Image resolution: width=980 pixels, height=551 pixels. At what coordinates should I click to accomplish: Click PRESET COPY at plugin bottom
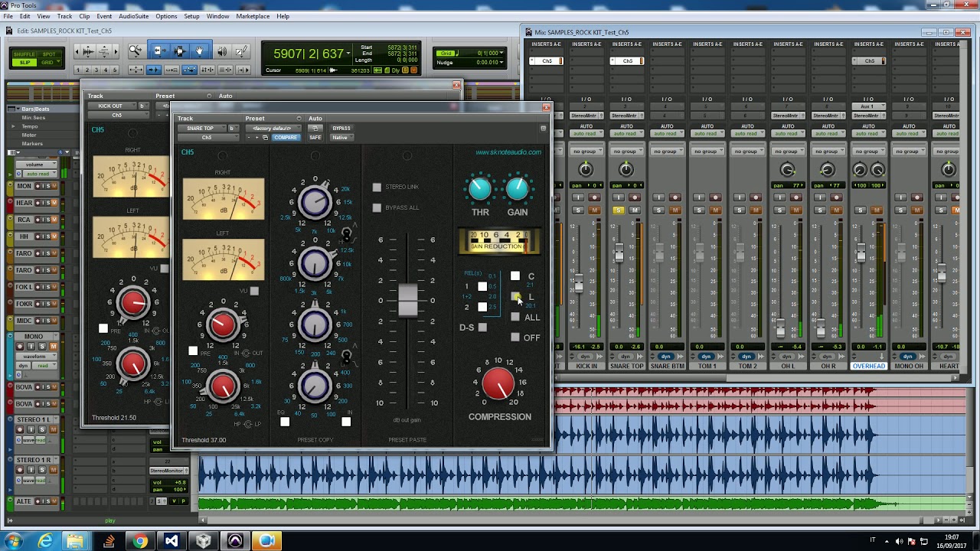point(315,440)
